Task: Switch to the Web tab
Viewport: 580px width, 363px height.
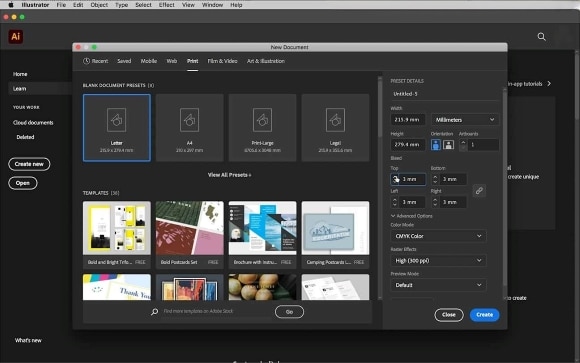Action: coord(172,61)
